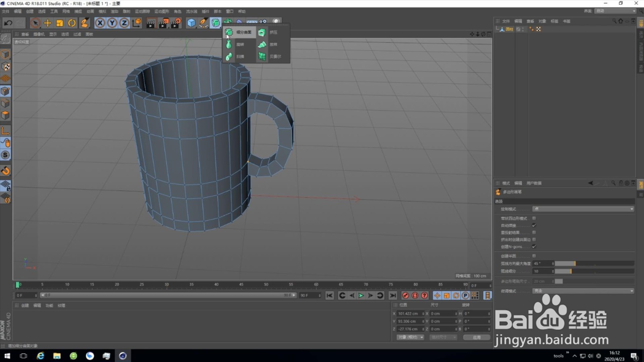Uncheck the 创建N-gons option
The width and height of the screenshot is (644, 362).
point(534,247)
